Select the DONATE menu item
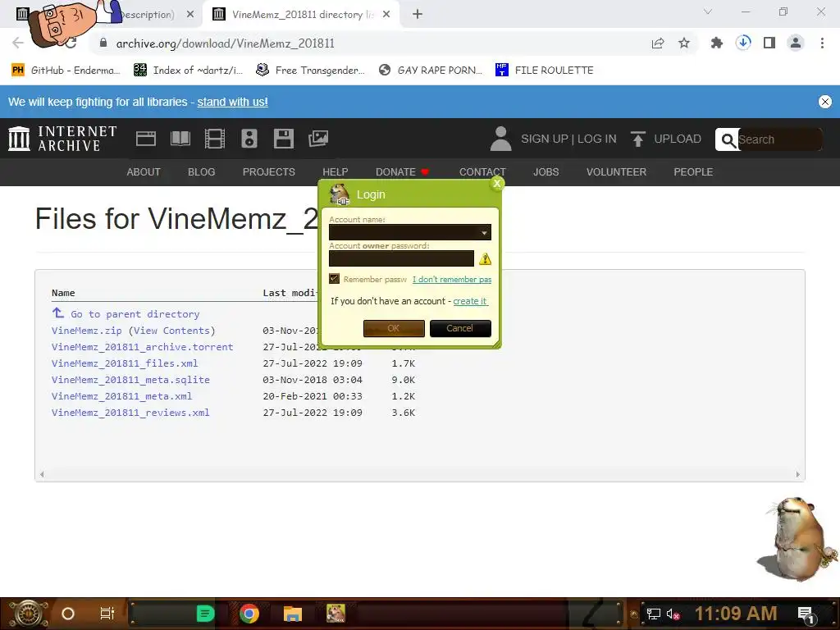The image size is (840, 630). coord(402,172)
